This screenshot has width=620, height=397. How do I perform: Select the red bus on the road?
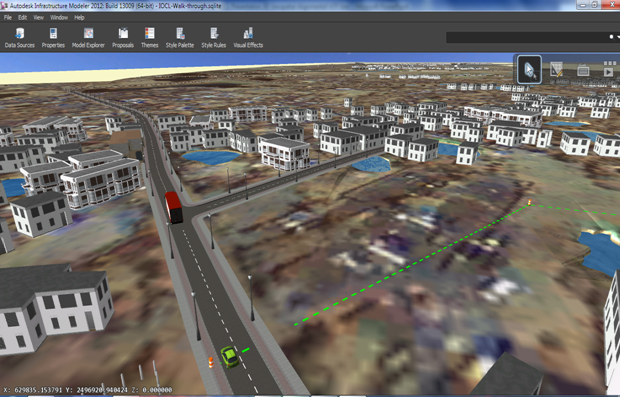(174, 207)
